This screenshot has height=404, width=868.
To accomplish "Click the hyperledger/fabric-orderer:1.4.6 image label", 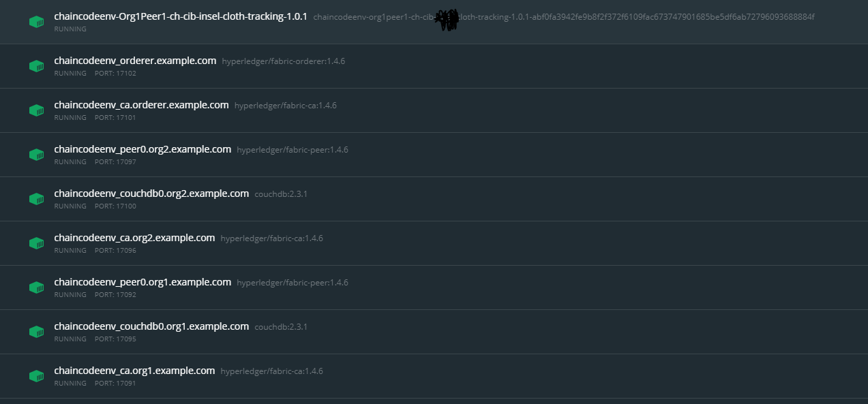I will tap(284, 61).
